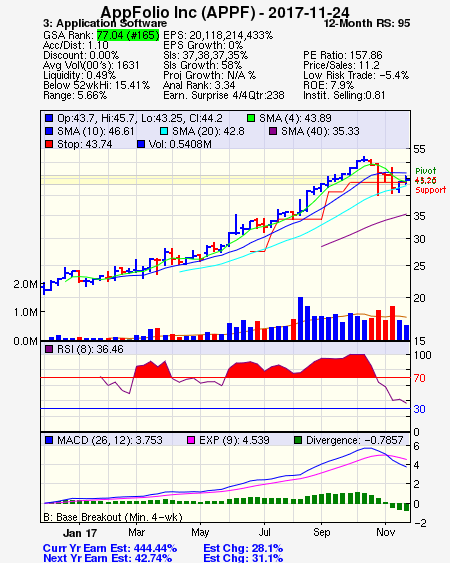Click the Est Chg: 31.1% text
This screenshot has width=450, height=563.
[243, 558]
